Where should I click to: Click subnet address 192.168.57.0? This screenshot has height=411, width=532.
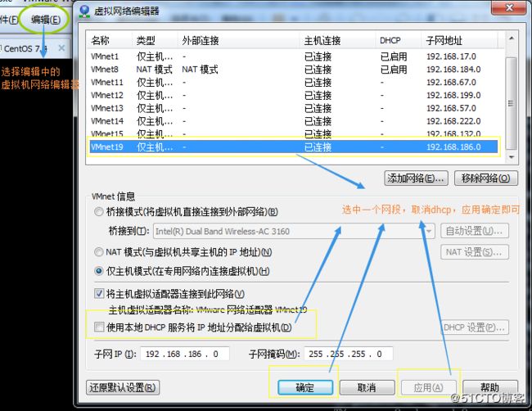pos(451,108)
